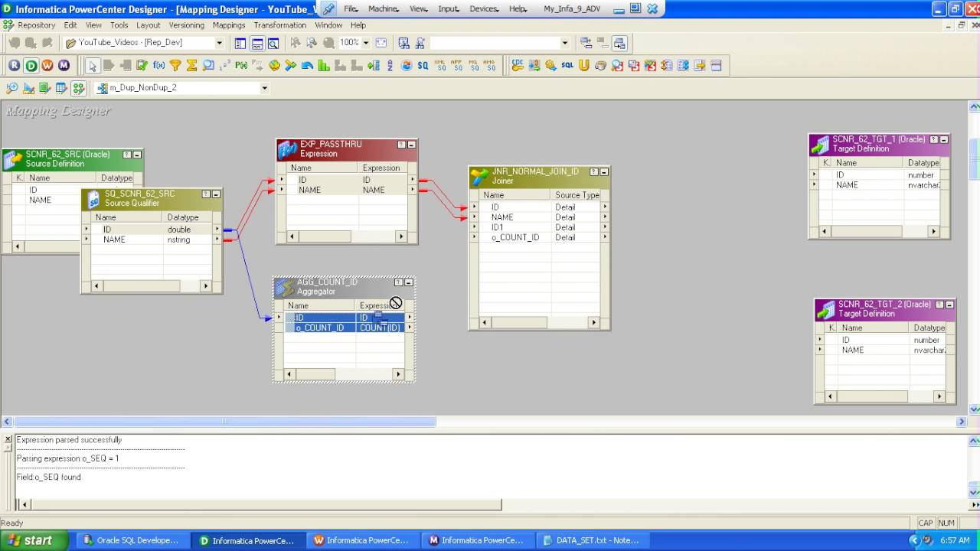The width and height of the screenshot is (980, 551).
Task: Select NAME port in EXP_PASSTHRU
Action: click(309, 190)
